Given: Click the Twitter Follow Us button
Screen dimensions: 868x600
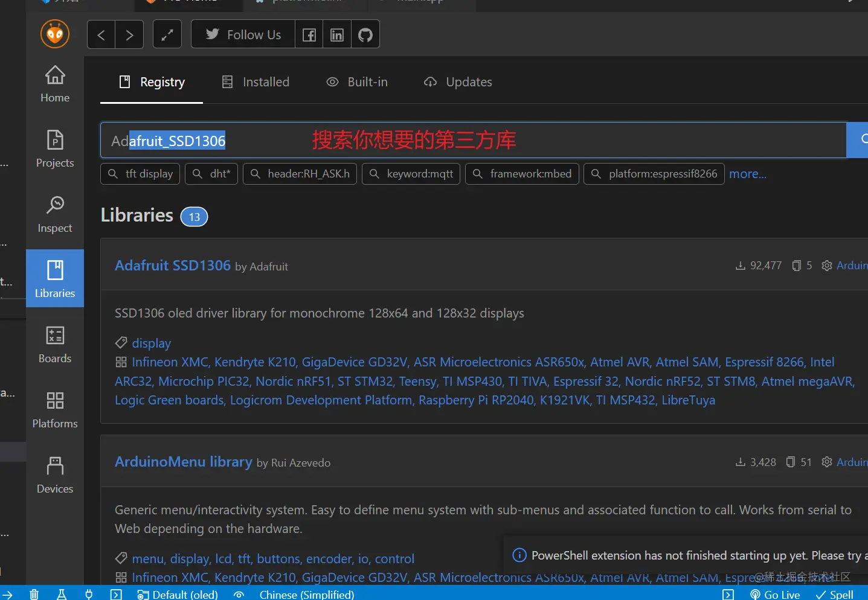Looking at the screenshot, I should coord(243,34).
